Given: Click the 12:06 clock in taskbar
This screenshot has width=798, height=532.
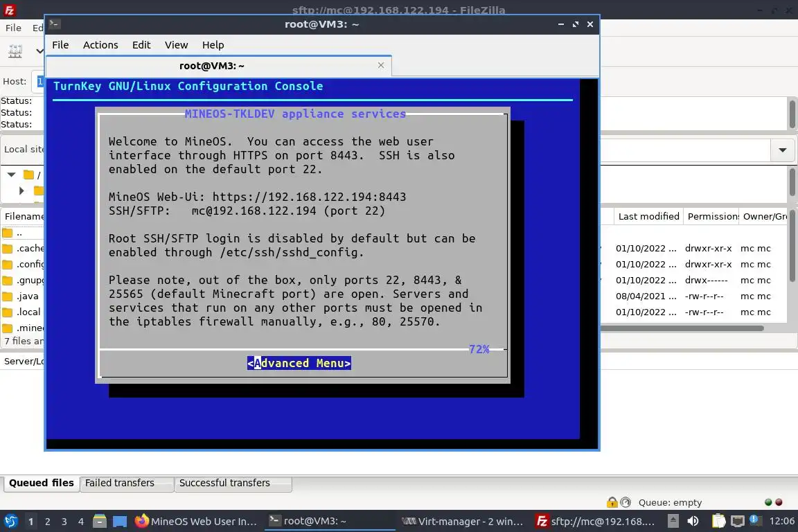Looking at the screenshot, I should (781, 521).
